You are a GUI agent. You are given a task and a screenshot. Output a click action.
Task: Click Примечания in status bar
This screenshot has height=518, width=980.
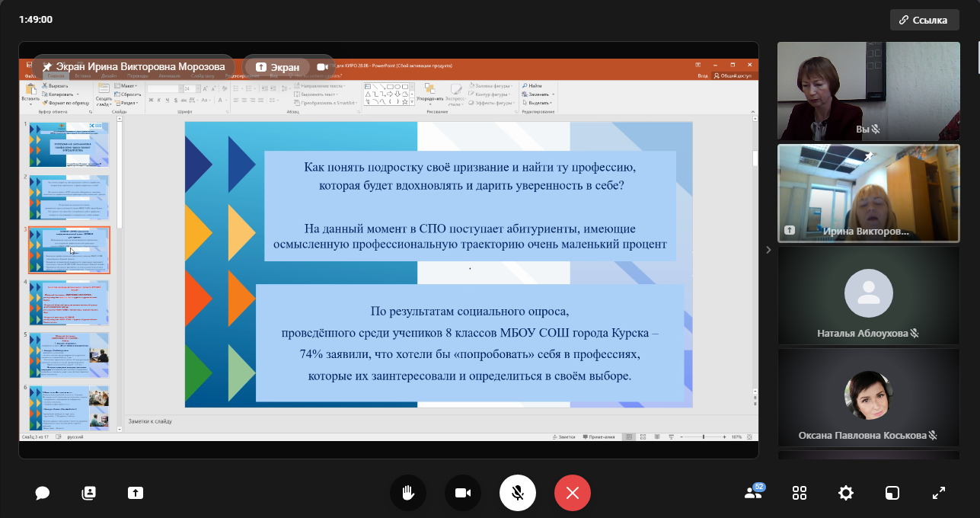pyautogui.click(x=599, y=437)
